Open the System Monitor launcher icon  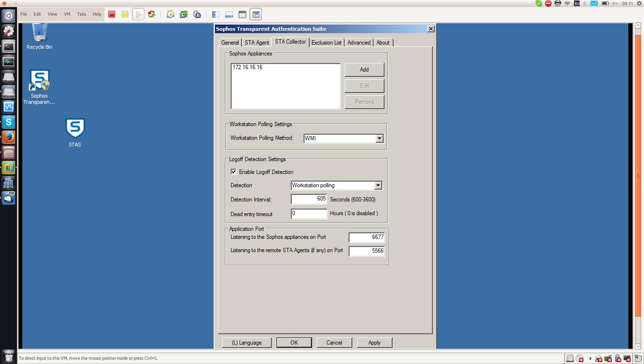pyautogui.click(x=9, y=62)
